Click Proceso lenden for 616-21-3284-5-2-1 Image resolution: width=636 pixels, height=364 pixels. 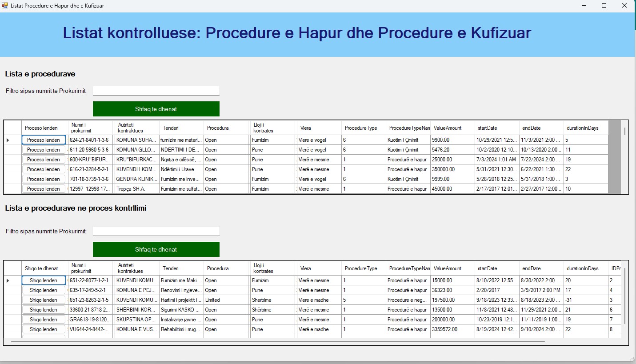click(x=44, y=169)
